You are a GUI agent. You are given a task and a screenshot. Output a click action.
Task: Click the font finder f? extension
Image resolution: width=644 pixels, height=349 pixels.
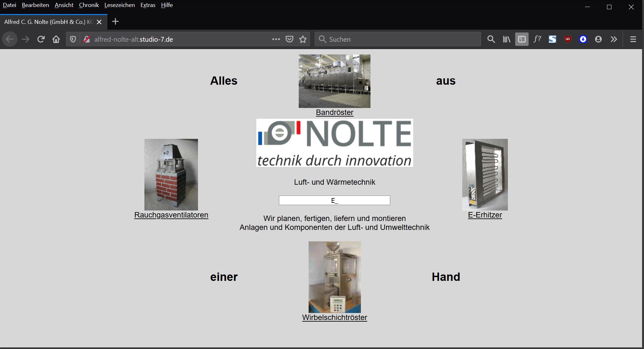[537, 39]
